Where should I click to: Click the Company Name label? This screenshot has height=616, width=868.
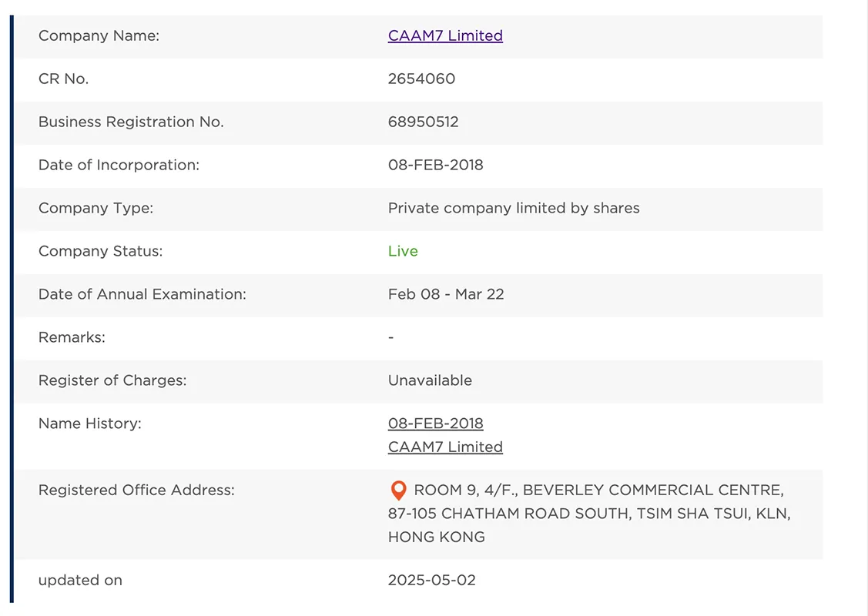point(99,35)
